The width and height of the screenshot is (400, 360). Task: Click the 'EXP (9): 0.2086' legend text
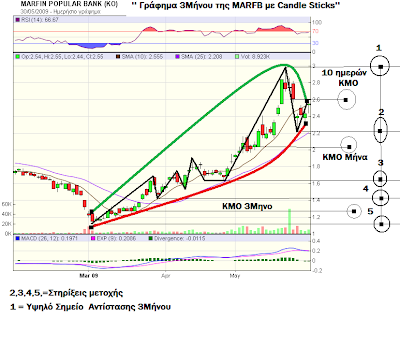116,239
